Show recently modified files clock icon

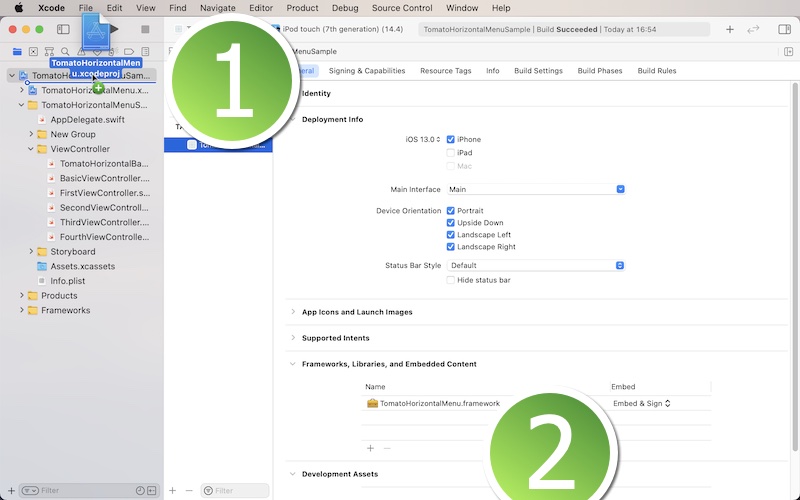140,491
